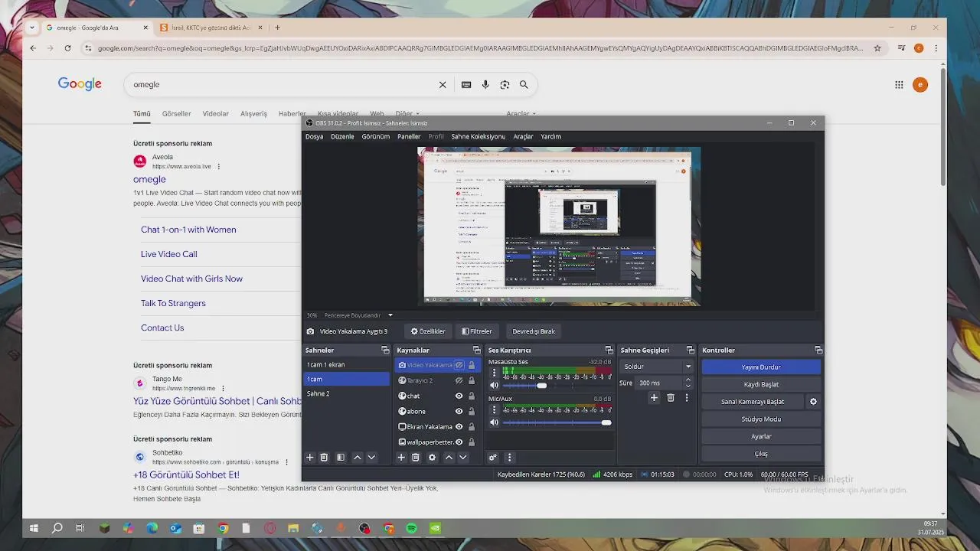Open advanced audio properties gears icon
Screen dimensions: 980x551
coord(493,458)
